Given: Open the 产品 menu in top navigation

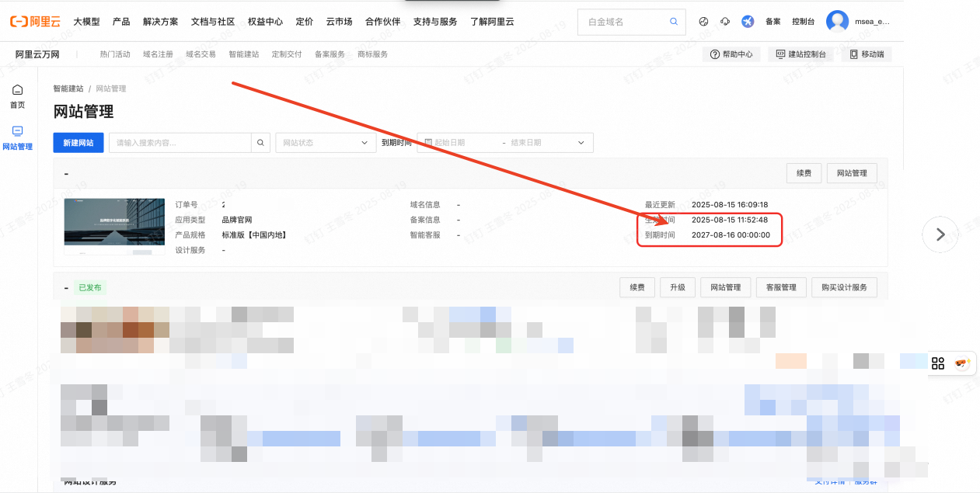Looking at the screenshot, I should click(x=121, y=22).
